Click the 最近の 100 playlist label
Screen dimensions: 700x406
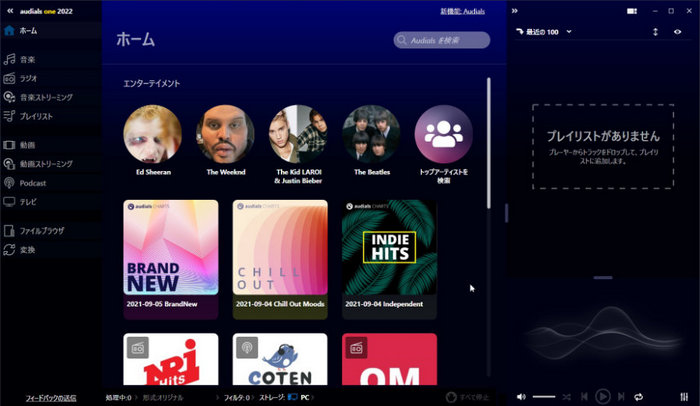(542, 32)
